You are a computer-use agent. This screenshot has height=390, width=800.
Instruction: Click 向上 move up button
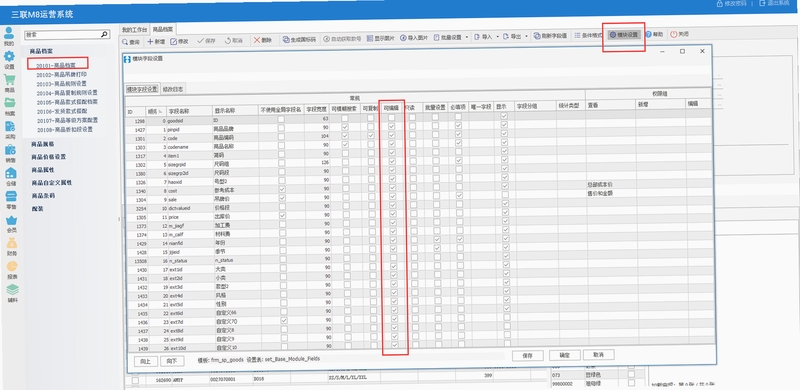[145, 361]
